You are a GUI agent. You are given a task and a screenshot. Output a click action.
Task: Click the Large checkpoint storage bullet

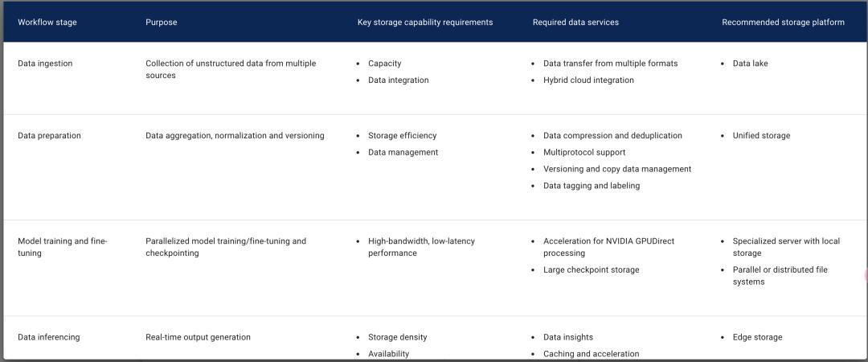point(591,270)
